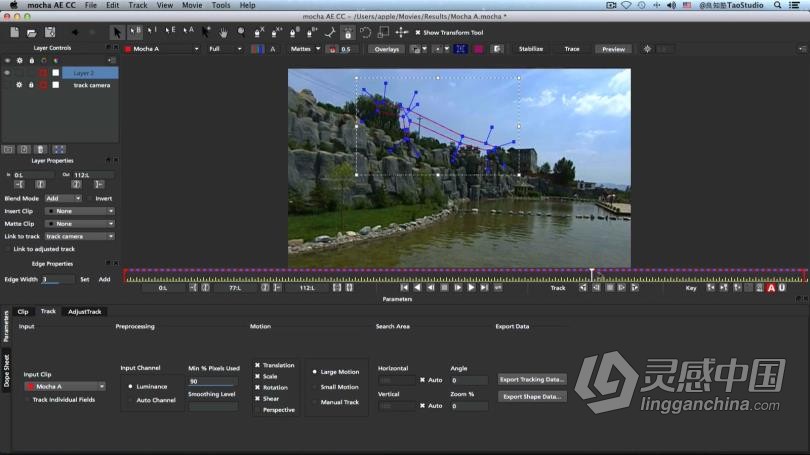This screenshot has width=810, height=455.
Task: Click the Min % Pixels Used field
Action: click(x=213, y=381)
